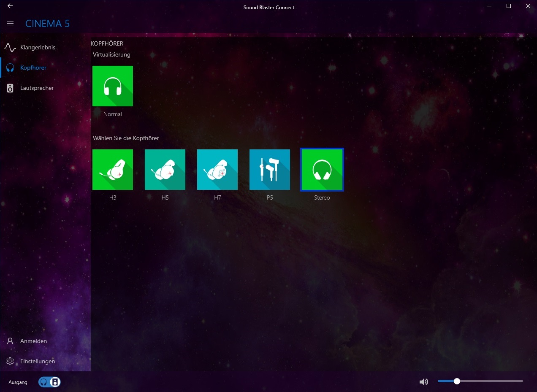Choose the P5 in-ear headphones tile
Screen dimensions: 537x392
coord(270,170)
